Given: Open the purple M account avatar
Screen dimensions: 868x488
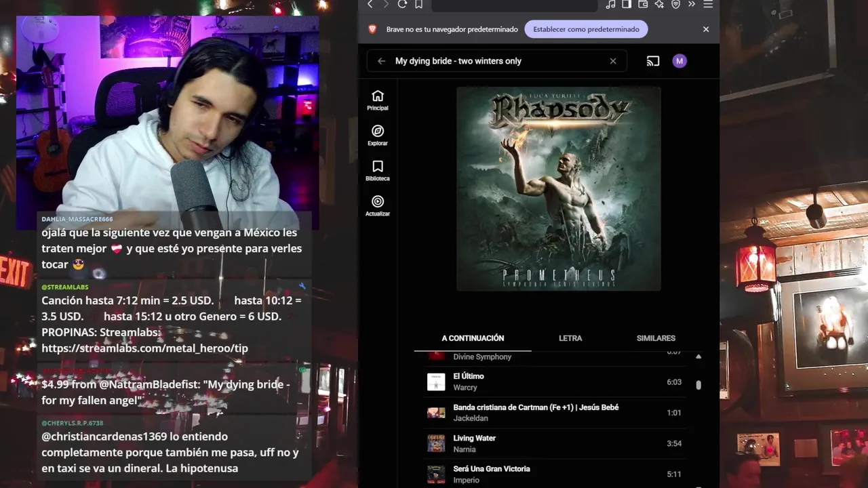Looking at the screenshot, I should (679, 61).
